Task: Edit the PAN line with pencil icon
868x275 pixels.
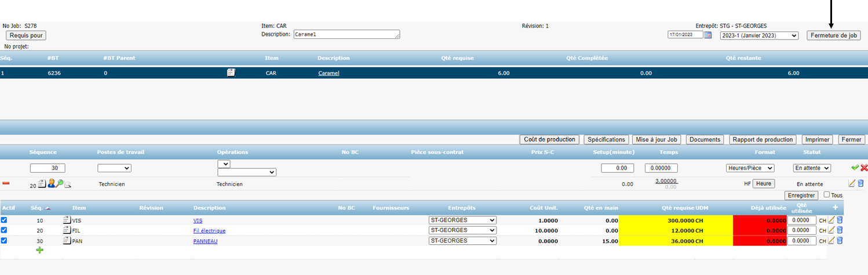Action: [831, 240]
